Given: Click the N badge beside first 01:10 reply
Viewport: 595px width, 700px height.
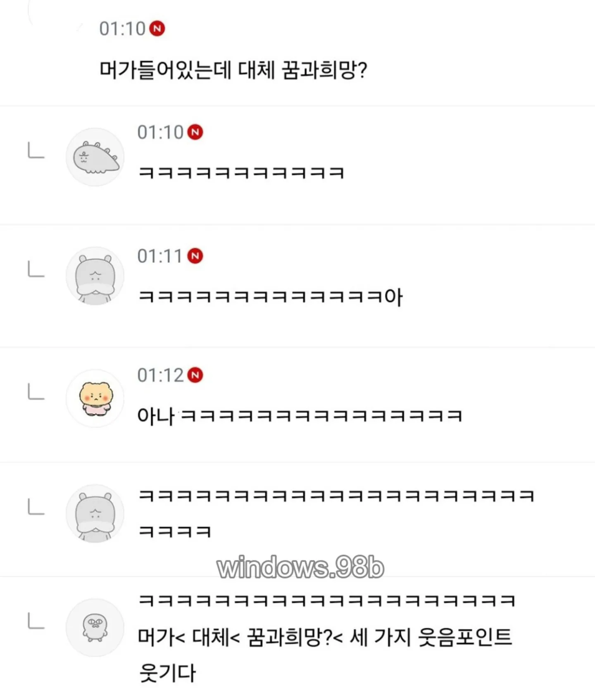Looking at the screenshot, I should point(195,132).
